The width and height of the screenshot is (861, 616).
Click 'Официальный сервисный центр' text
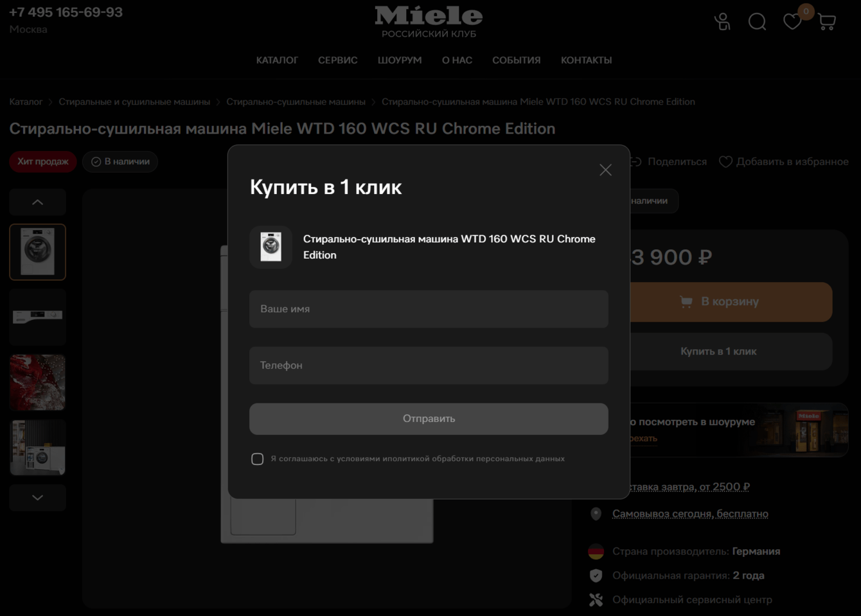click(x=692, y=600)
